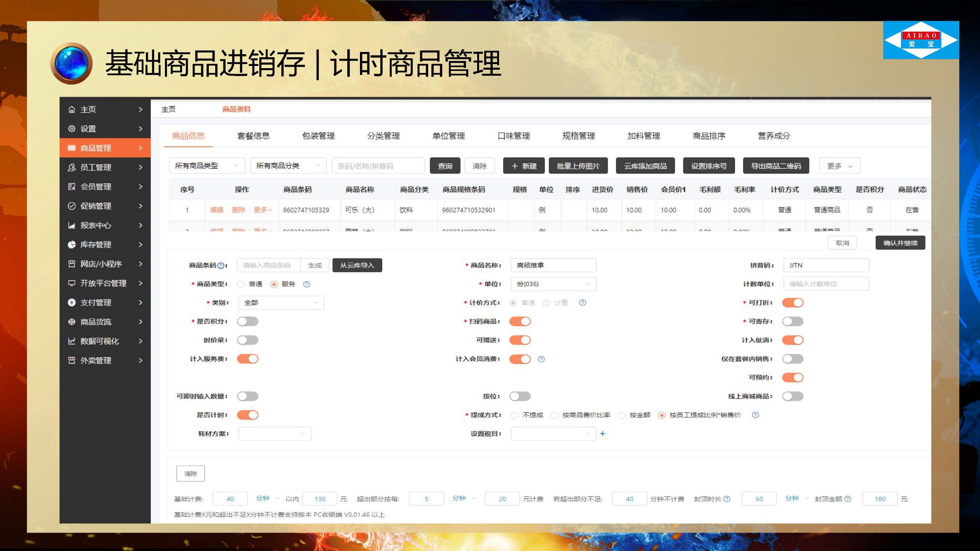Open 报表中心 via its chart icon in sidebar
This screenshot has height=551, width=980.
(72, 225)
